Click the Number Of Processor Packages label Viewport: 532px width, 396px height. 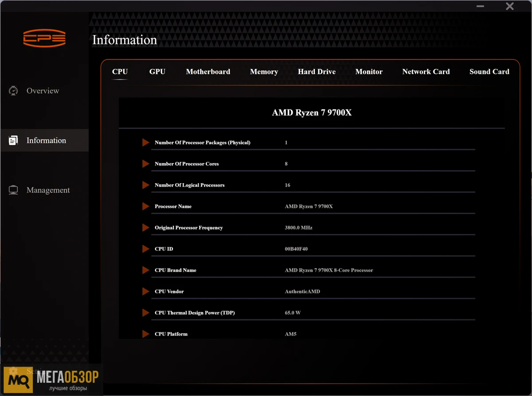(x=203, y=143)
